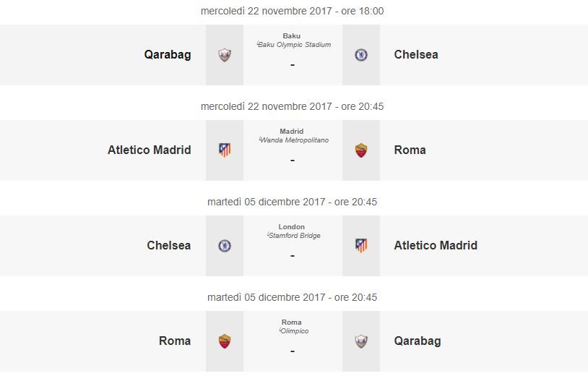Click the Roma crest in the Madrid match
The image size is (588, 376).
(x=361, y=150)
